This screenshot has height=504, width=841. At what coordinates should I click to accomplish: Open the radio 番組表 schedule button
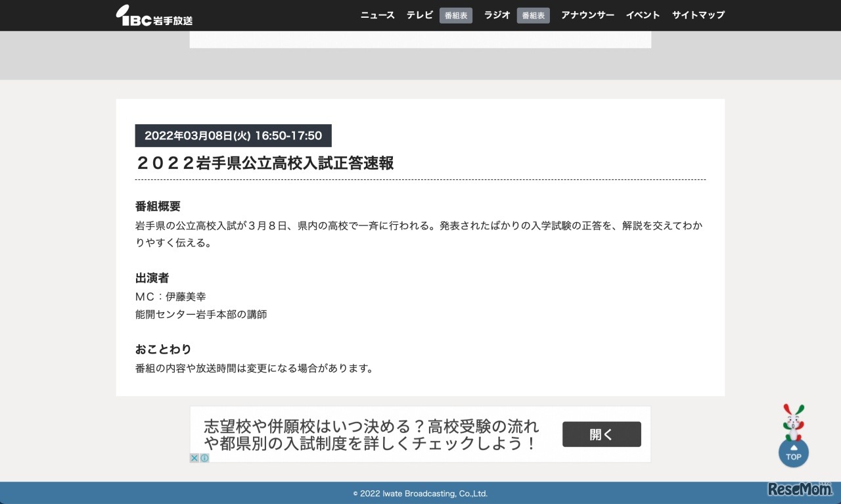pyautogui.click(x=533, y=15)
